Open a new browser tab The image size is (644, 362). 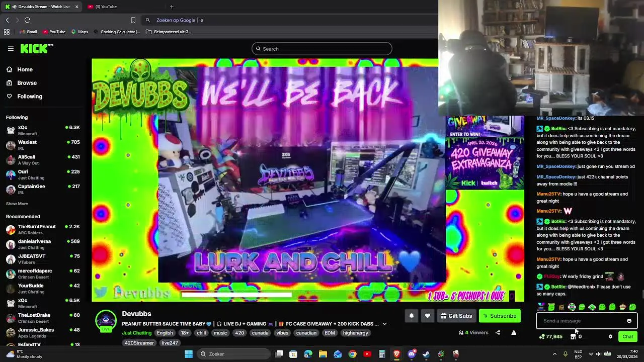[x=172, y=7]
